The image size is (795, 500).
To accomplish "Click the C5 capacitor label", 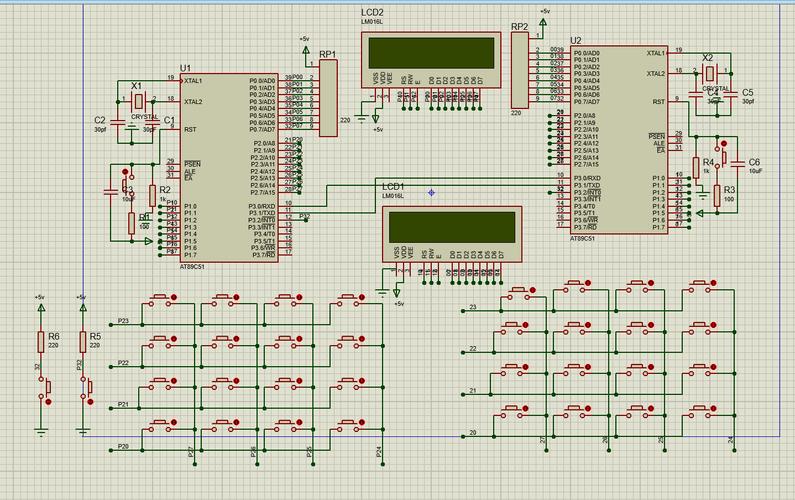I will (x=748, y=93).
